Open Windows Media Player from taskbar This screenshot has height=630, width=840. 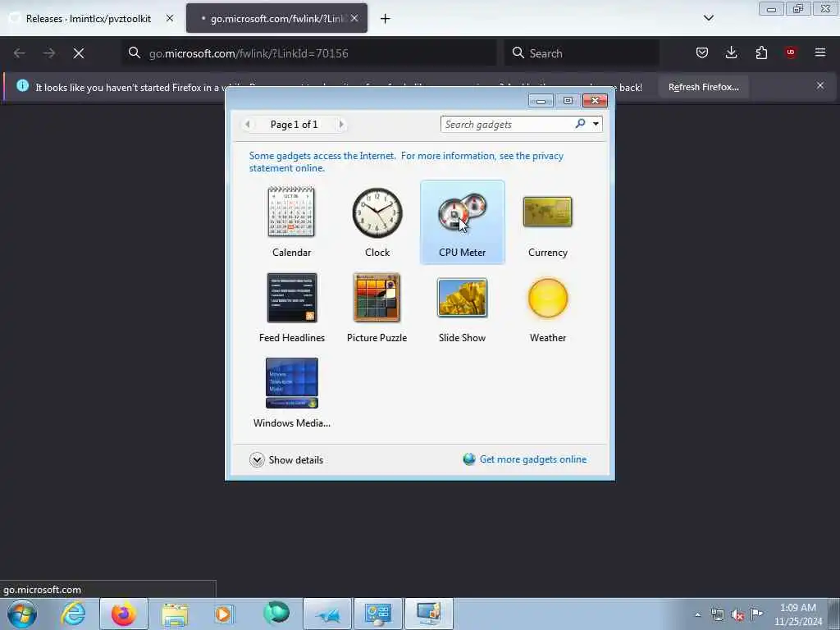coord(223,614)
